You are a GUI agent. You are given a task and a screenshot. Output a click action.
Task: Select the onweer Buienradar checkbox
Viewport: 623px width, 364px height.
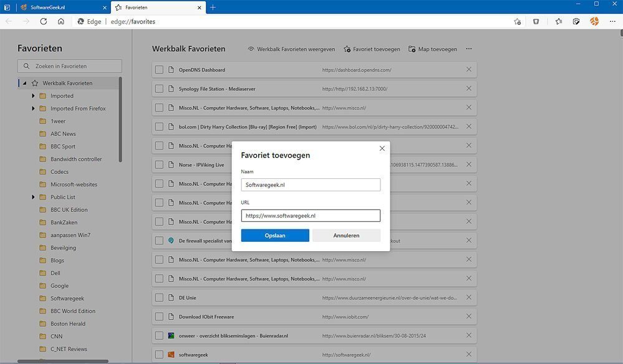(159, 335)
